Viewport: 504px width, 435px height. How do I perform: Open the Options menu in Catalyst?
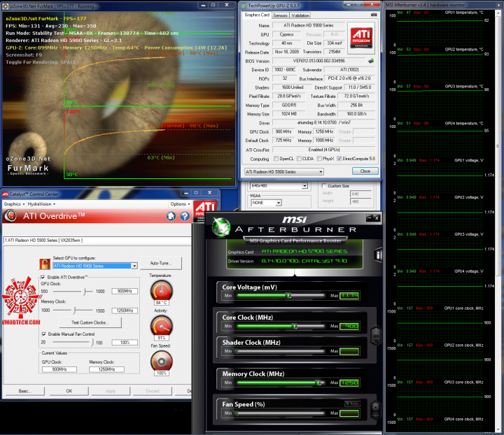click(180, 204)
